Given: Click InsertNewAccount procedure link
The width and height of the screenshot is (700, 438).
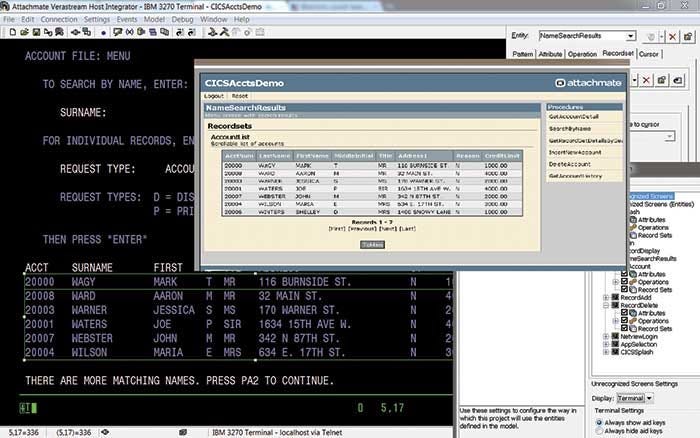Looking at the screenshot, I should [575, 152].
